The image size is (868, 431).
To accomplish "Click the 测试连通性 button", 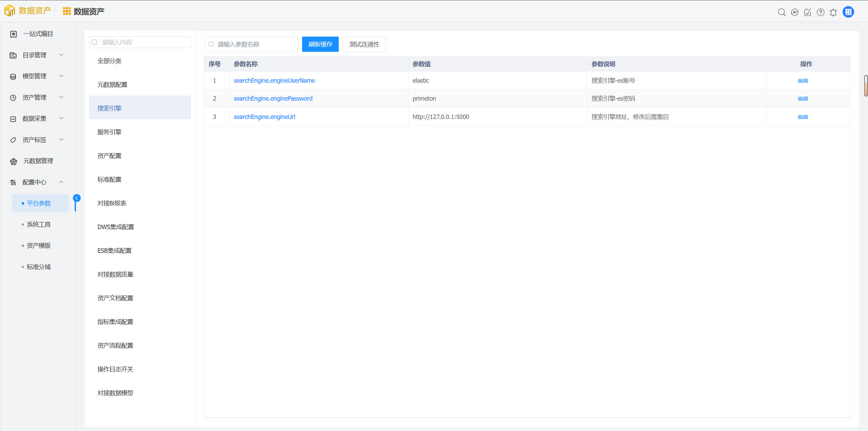I will [x=364, y=44].
